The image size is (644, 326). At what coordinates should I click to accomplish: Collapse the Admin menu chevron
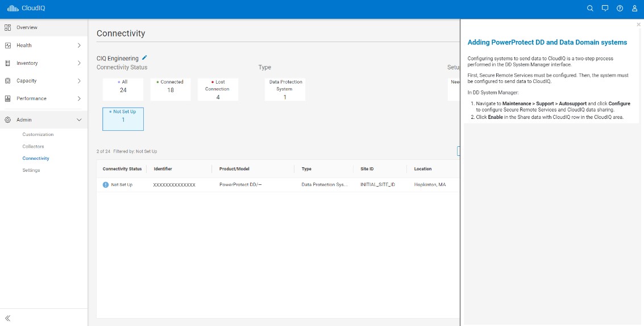tap(79, 120)
